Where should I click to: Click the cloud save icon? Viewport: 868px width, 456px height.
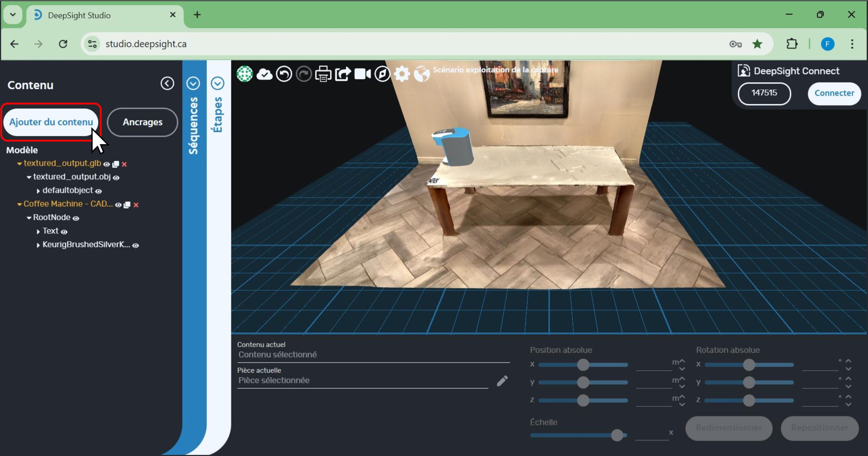click(x=264, y=74)
